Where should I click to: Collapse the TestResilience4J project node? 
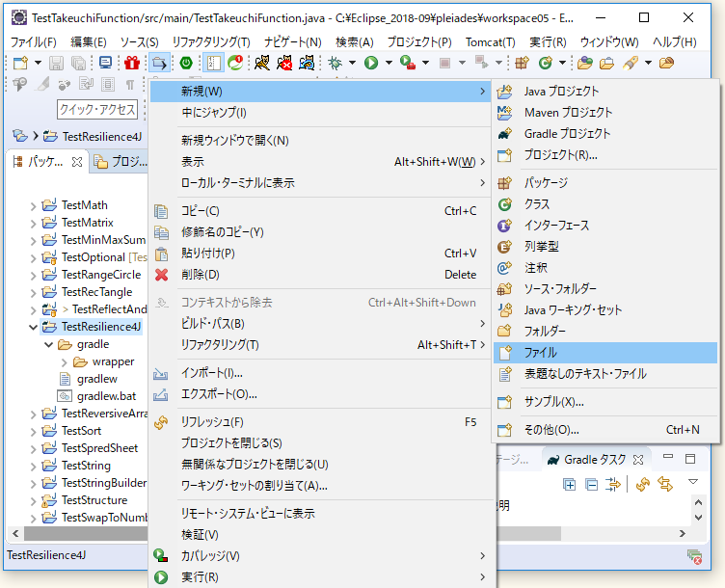[33, 328]
